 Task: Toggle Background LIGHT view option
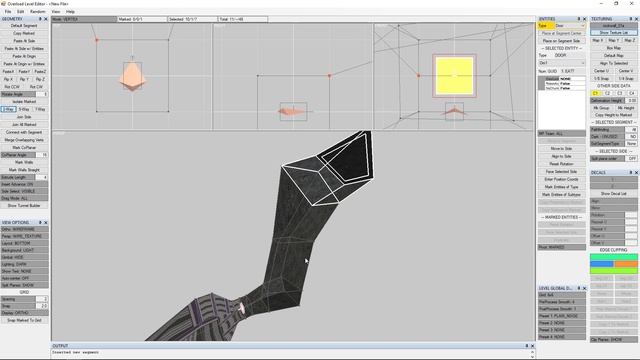point(24,250)
